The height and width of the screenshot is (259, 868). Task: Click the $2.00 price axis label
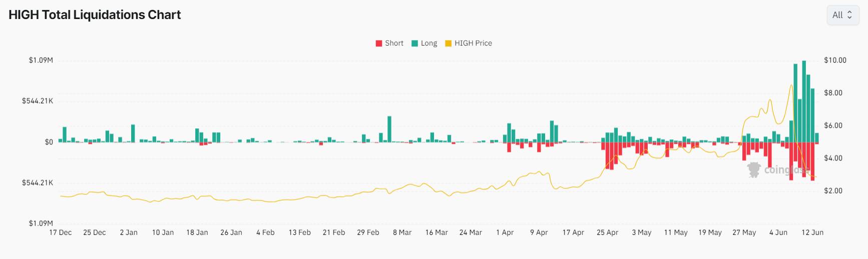(833, 191)
